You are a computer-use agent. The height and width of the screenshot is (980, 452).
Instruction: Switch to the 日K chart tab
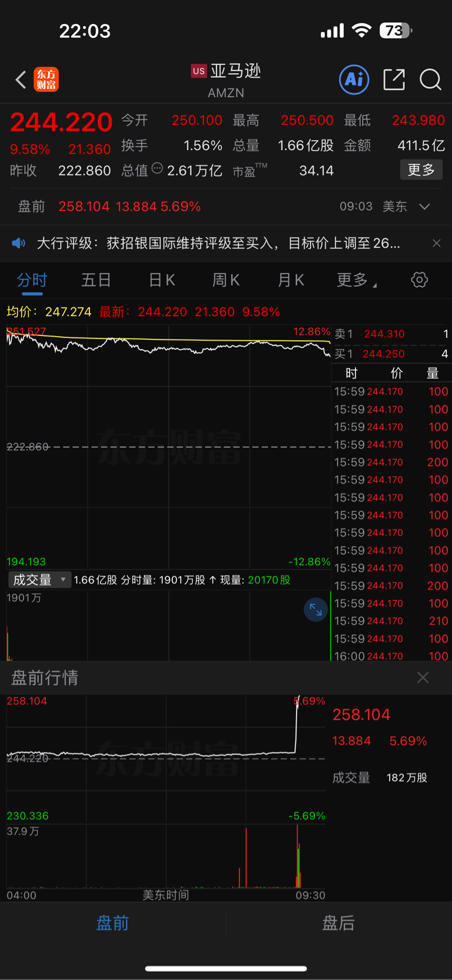click(x=161, y=280)
